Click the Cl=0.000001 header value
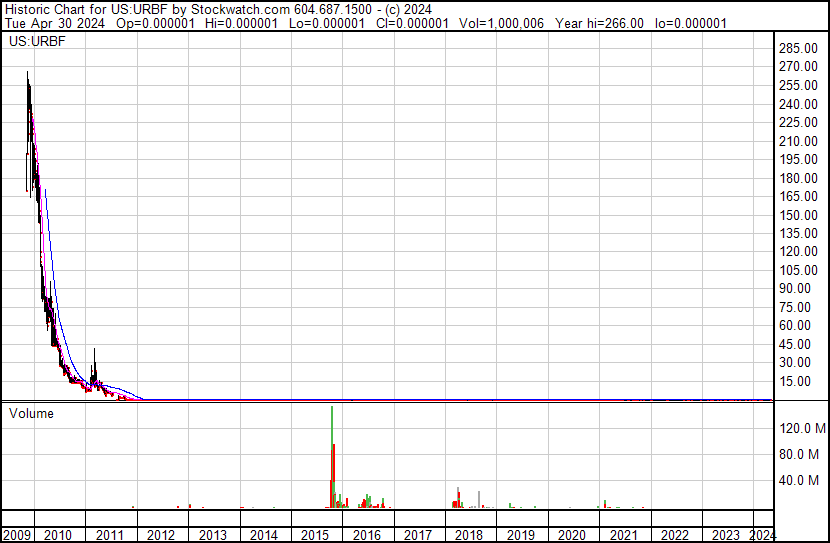 point(412,23)
